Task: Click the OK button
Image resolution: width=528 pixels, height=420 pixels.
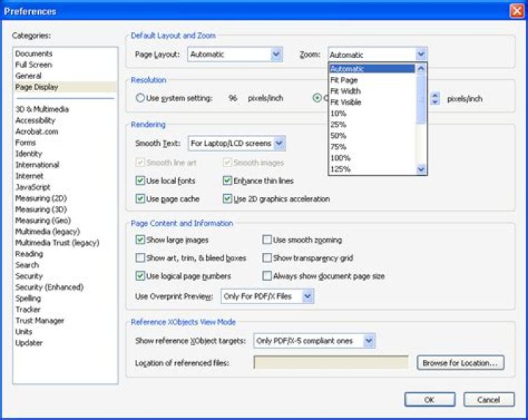Action: 430,399
